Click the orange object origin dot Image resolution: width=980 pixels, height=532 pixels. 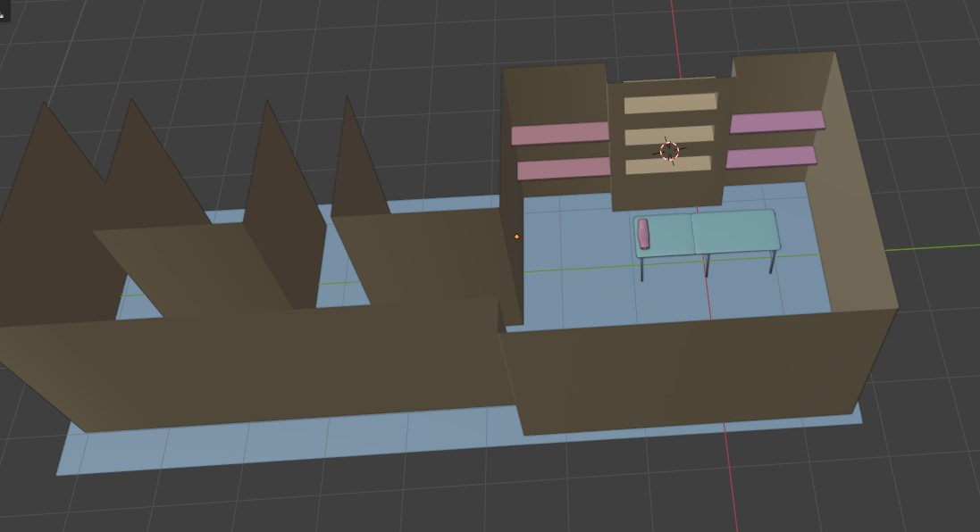(x=516, y=237)
